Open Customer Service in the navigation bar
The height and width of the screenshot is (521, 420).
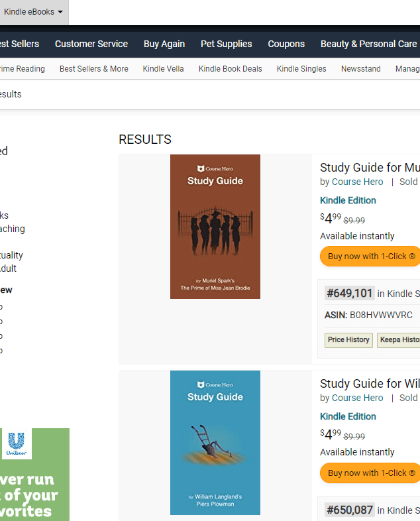tap(91, 44)
